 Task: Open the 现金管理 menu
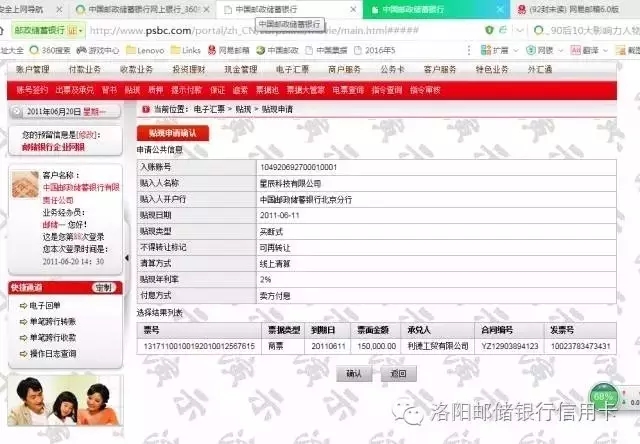click(241, 69)
